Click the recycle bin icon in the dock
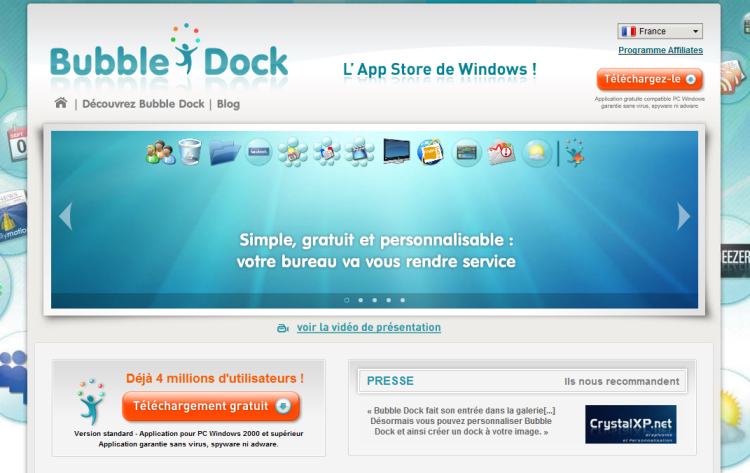 click(x=190, y=152)
